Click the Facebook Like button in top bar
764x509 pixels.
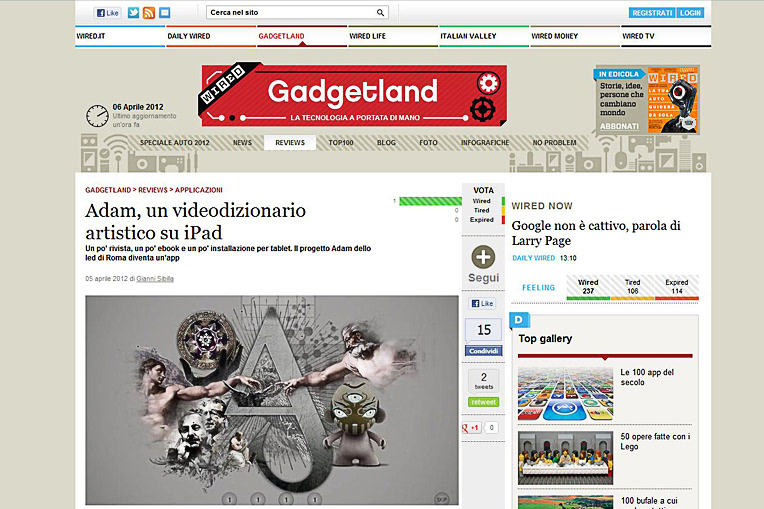coord(107,13)
